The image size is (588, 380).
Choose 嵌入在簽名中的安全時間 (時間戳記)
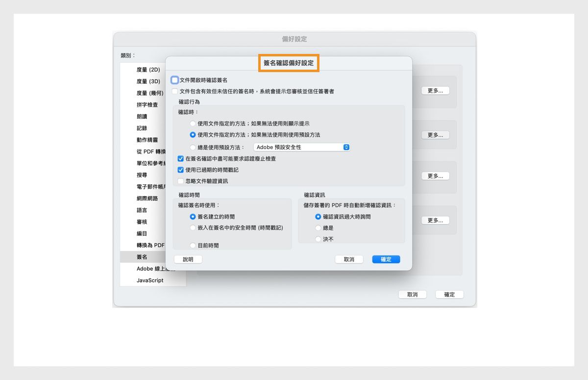click(x=193, y=227)
